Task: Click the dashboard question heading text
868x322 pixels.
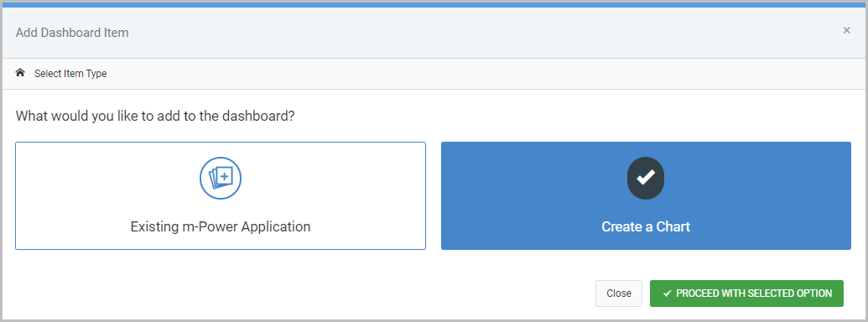Action: [x=155, y=117]
